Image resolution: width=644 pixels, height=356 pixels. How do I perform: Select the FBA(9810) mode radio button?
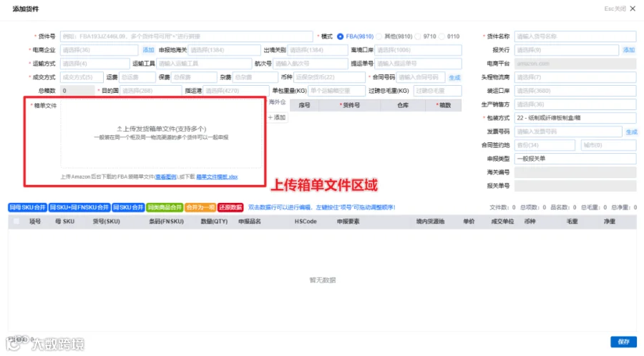(340, 36)
